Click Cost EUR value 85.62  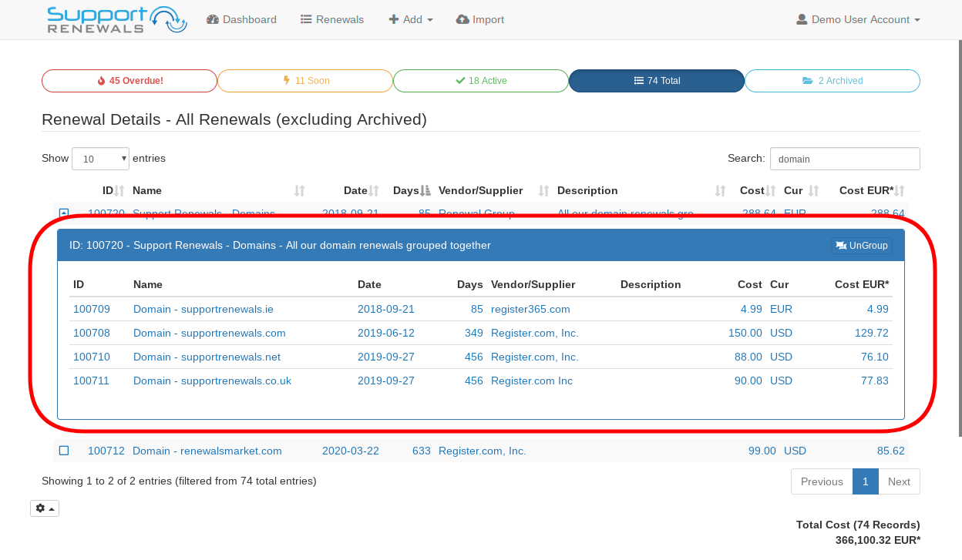click(x=891, y=451)
